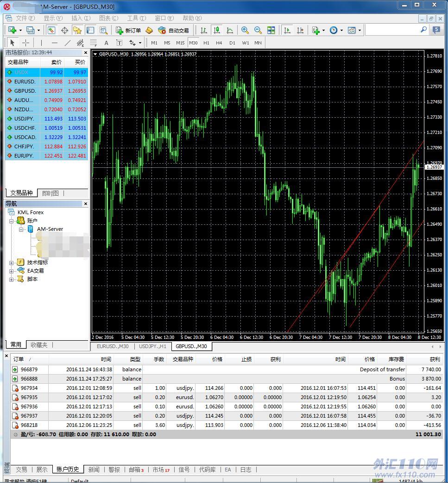The image size is (448, 483).
Task: Click the zoom out magnifier icon
Action: pyautogui.click(x=258, y=30)
